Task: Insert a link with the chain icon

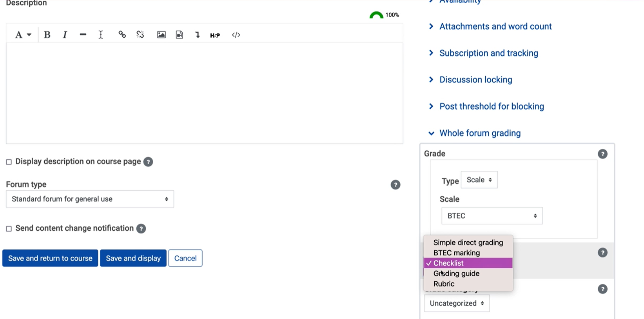Action: [122, 35]
